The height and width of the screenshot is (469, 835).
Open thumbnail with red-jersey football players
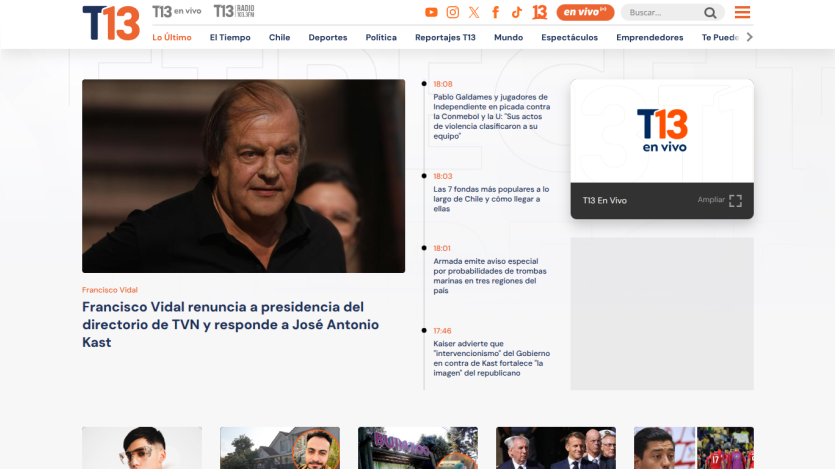point(693,448)
